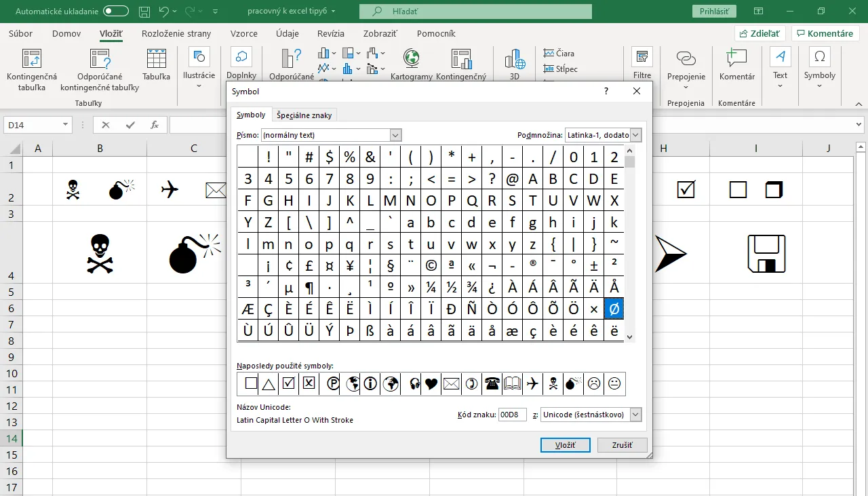Select the © copyright symbol
868x496 pixels.
pyautogui.click(x=431, y=266)
